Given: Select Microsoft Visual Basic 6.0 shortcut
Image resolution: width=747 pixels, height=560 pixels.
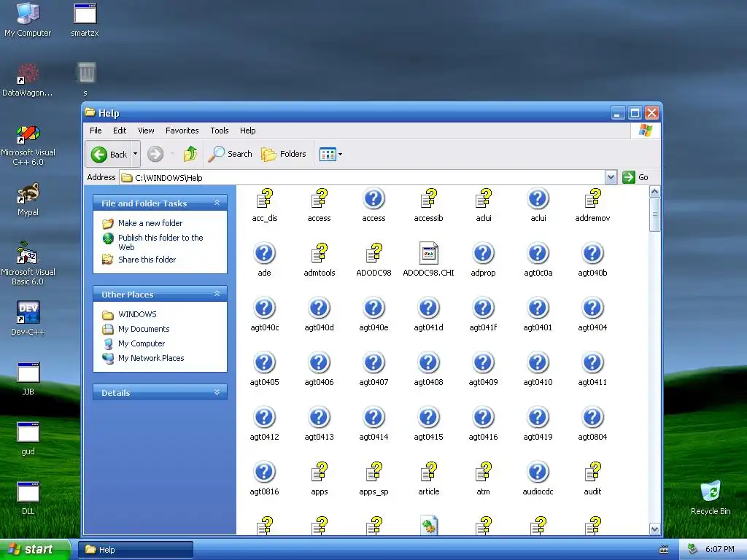Looking at the screenshot, I should (28, 263).
